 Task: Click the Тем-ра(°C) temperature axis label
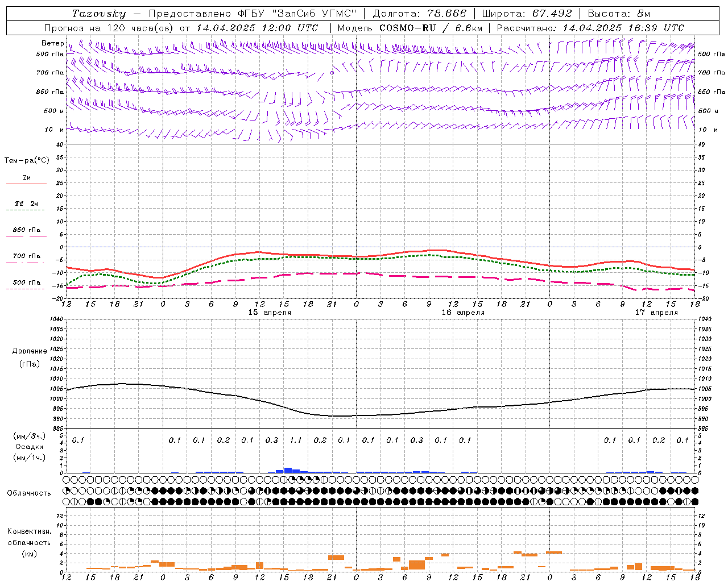click(27, 161)
